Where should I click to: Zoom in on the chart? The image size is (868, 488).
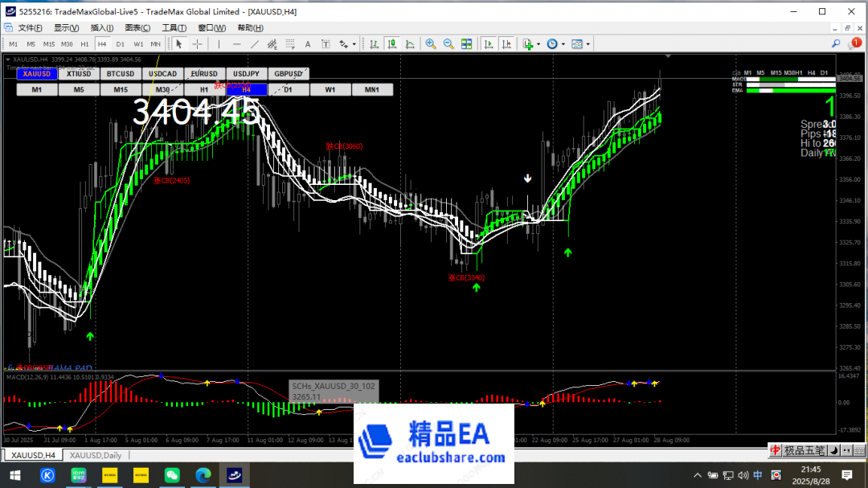pyautogui.click(x=430, y=43)
